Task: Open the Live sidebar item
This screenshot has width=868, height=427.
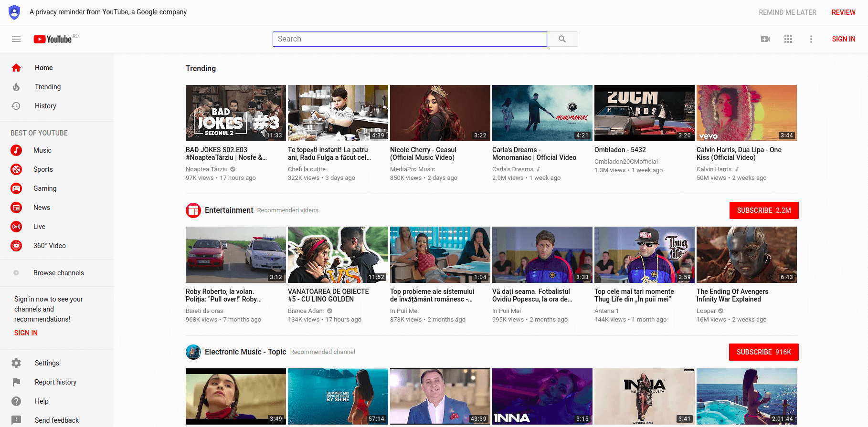Action: click(56, 227)
